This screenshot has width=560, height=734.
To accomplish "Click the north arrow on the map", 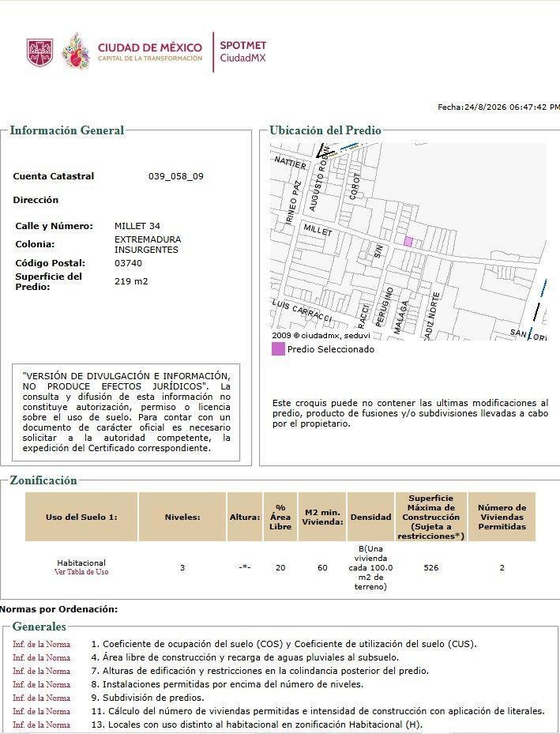I will pos(324,151).
